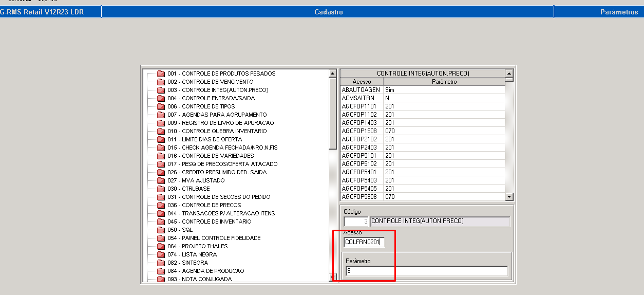Click folder icon of 015 - CHECK AGENDA FECHADA
The image size is (644, 295).
click(x=161, y=147)
